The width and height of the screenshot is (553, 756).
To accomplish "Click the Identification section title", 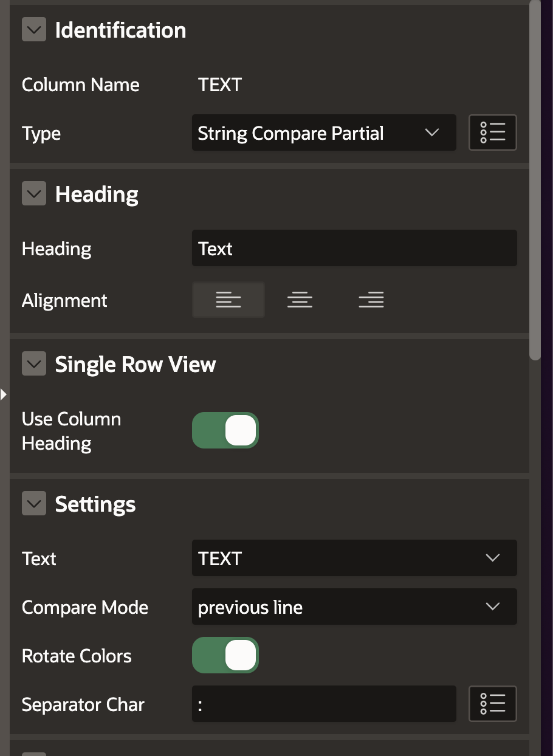I will pyautogui.click(x=120, y=30).
